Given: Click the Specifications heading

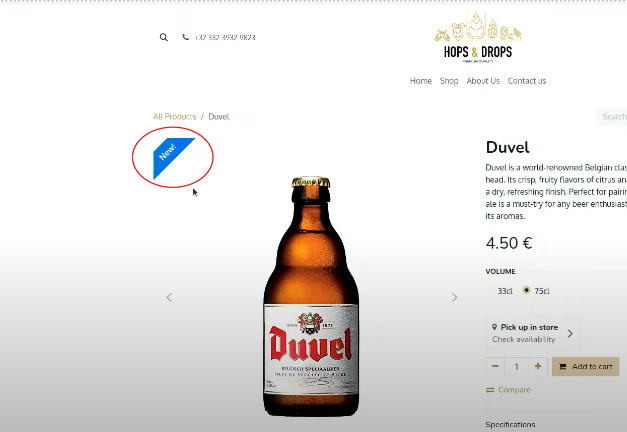Looking at the screenshot, I should 510,424.
